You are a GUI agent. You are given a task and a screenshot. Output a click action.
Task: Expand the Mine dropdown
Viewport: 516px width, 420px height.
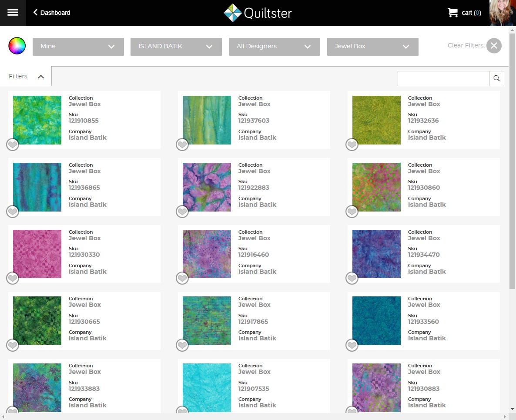[78, 47]
